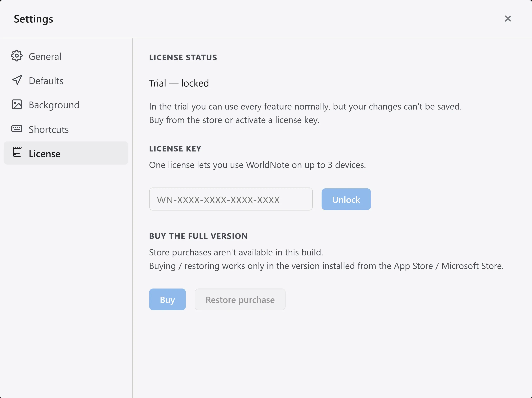Click the 'Trial — locked' status text
This screenshot has height=398, width=532.
click(x=179, y=83)
